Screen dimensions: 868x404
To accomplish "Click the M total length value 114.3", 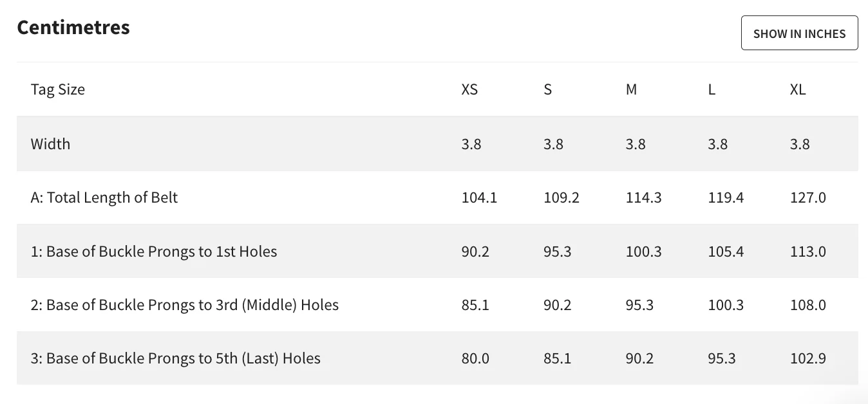I will (x=643, y=197).
